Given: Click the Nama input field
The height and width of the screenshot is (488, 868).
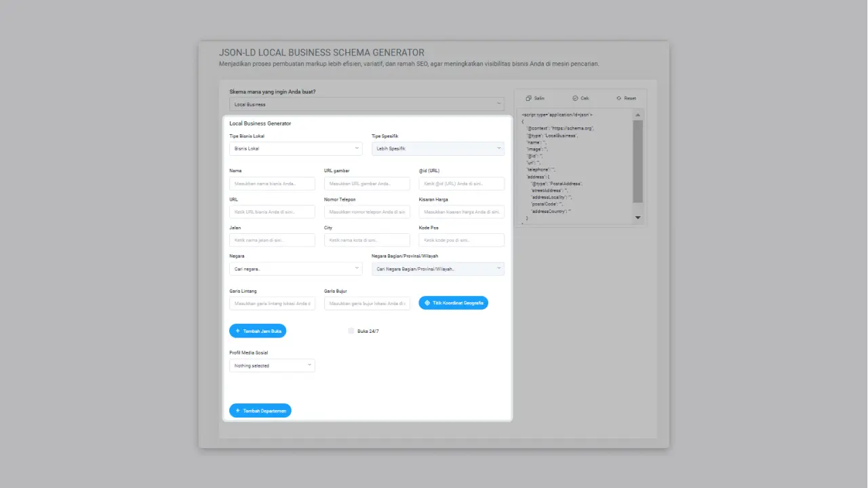Looking at the screenshot, I should tap(271, 183).
